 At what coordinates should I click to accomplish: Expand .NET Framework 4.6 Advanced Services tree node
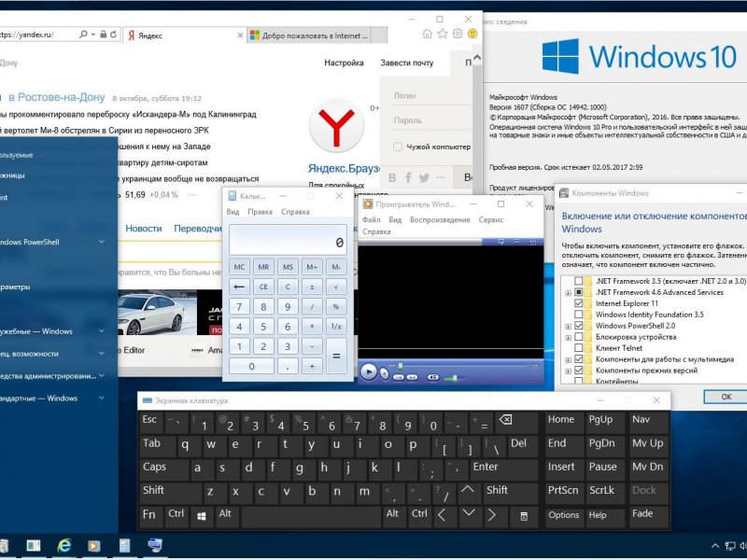click(568, 293)
